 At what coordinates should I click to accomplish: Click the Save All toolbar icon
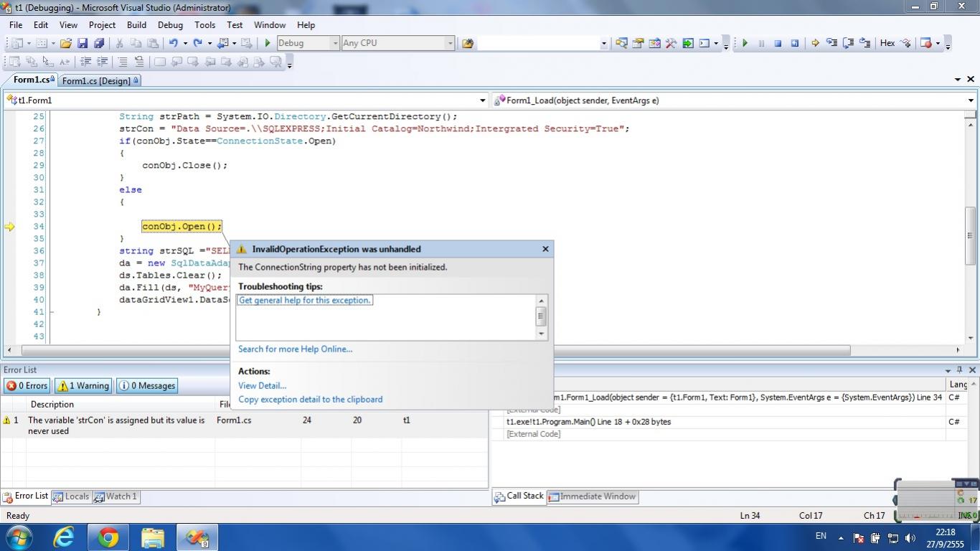click(x=99, y=43)
